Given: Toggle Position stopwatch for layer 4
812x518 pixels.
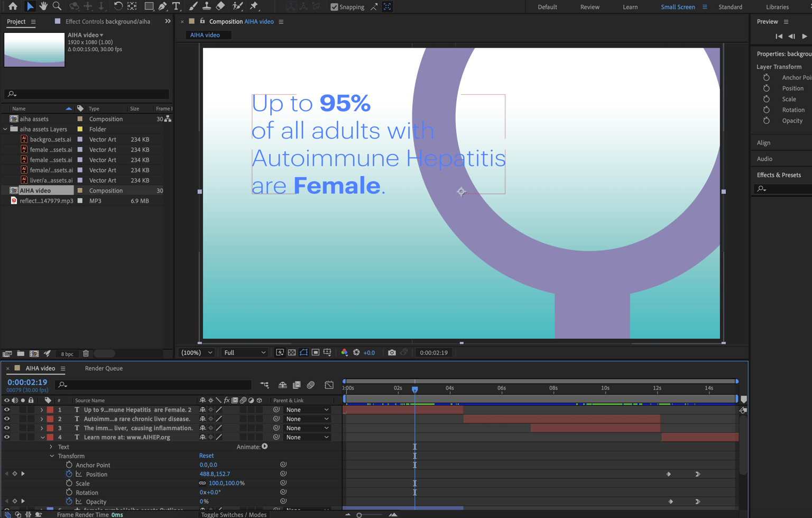Looking at the screenshot, I should coord(69,474).
